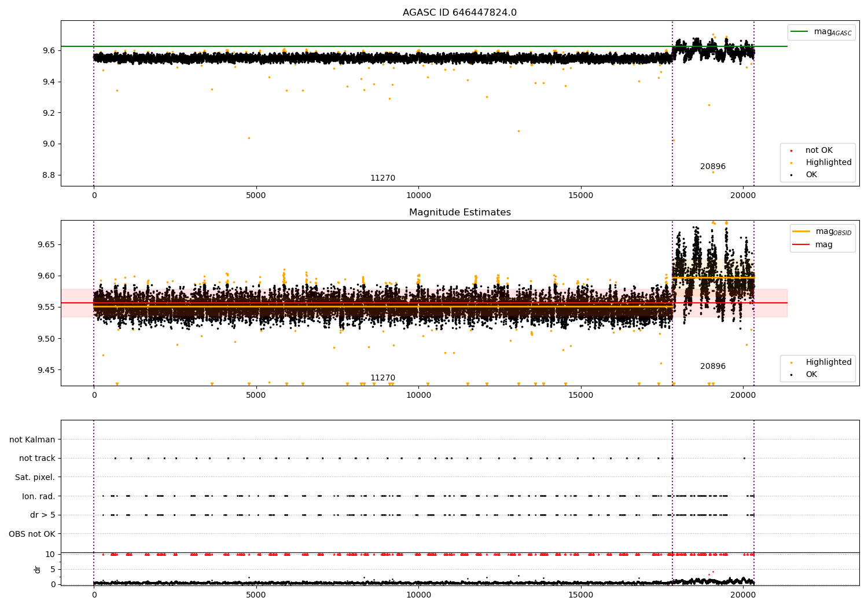868x608 pixels.
Task: Click the red line sample beside 'mag' legend
Action: [801, 245]
